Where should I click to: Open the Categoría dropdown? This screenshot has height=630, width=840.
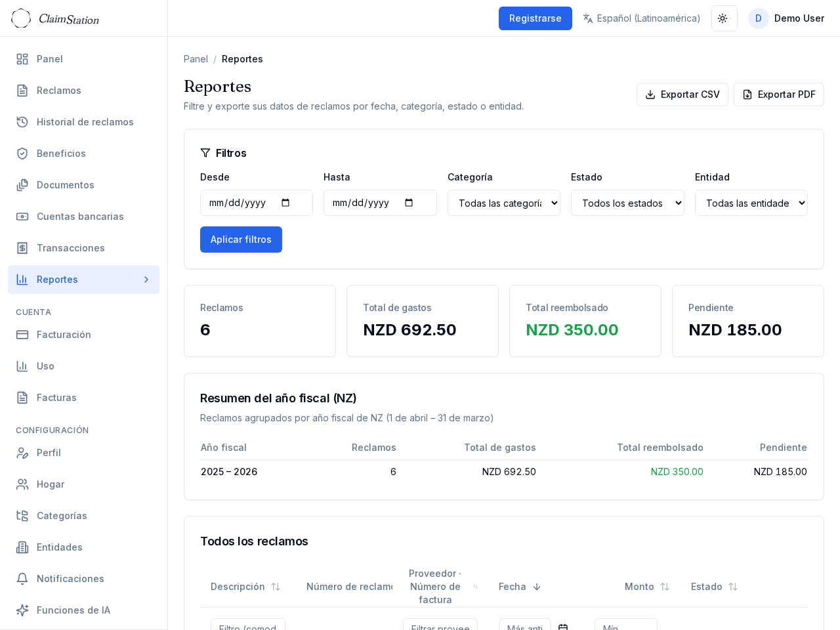pos(503,203)
